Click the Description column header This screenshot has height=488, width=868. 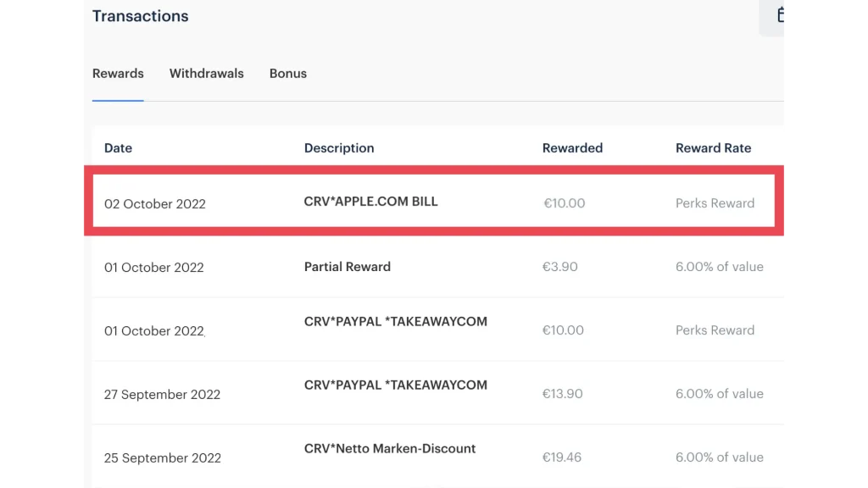pyautogui.click(x=339, y=148)
